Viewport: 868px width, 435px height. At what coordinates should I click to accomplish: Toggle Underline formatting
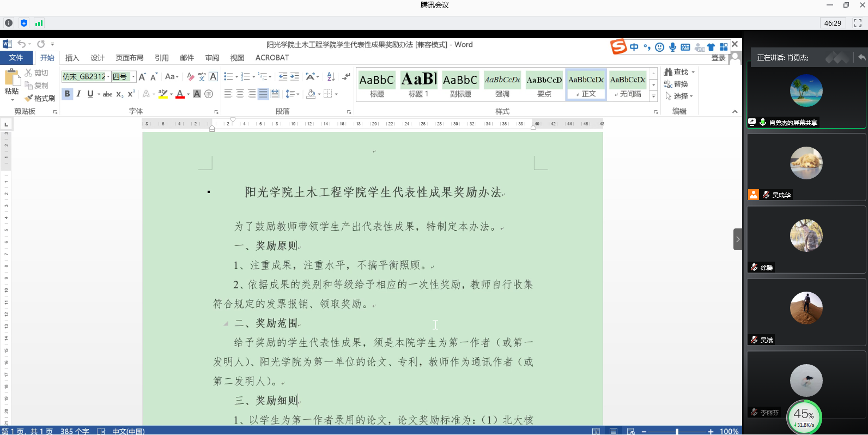(x=90, y=94)
